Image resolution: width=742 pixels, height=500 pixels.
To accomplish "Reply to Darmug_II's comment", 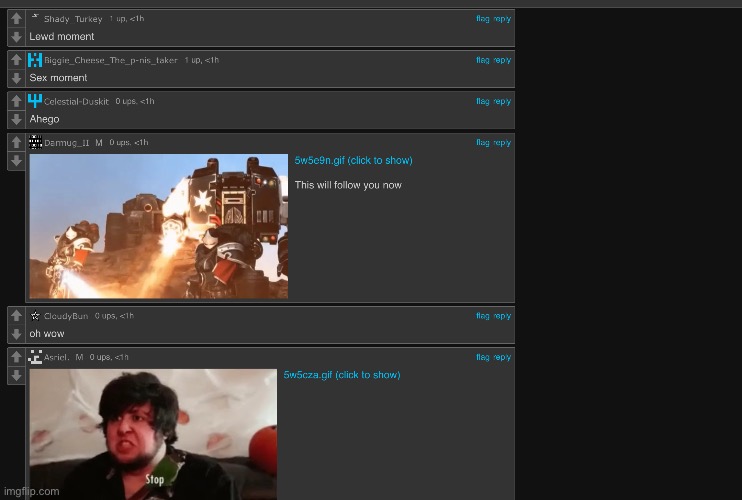I will coord(502,142).
